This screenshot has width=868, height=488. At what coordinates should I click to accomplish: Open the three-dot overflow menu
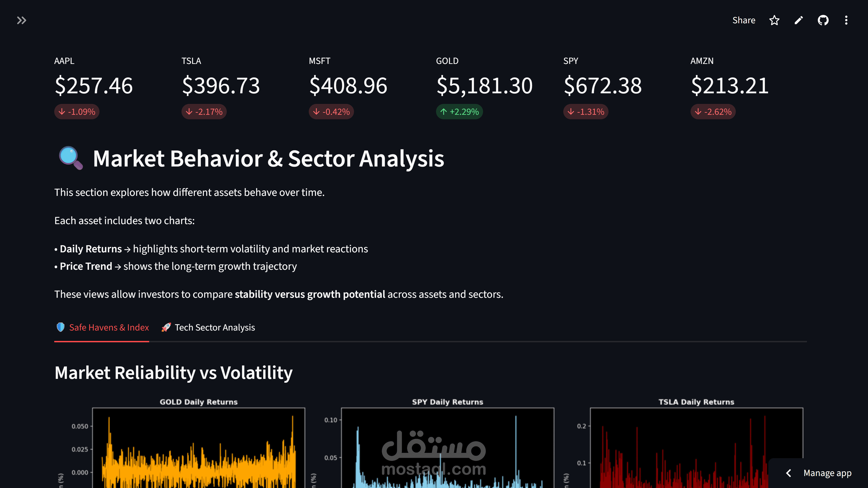coord(846,20)
